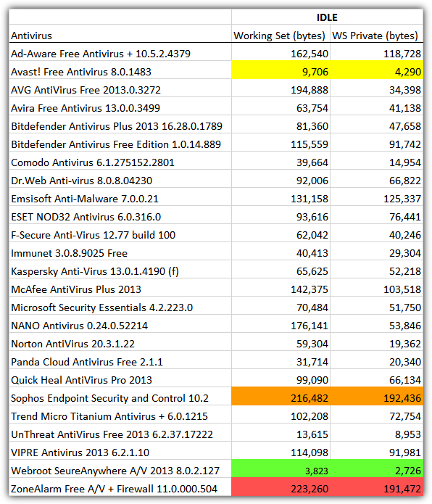
Task: Select cell value 39,664
Action: pyautogui.click(x=312, y=162)
